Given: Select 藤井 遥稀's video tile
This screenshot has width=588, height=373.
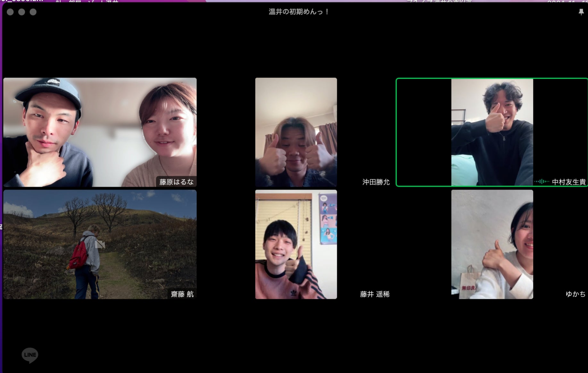Looking at the screenshot, I should click(x=296, y=244).
